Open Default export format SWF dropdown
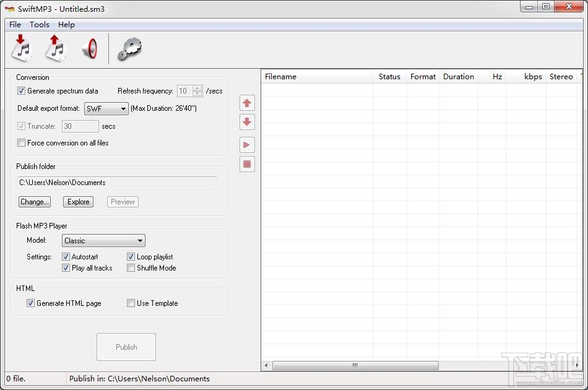This screenshot has width=588, height=390. click(x=106, y=109)
